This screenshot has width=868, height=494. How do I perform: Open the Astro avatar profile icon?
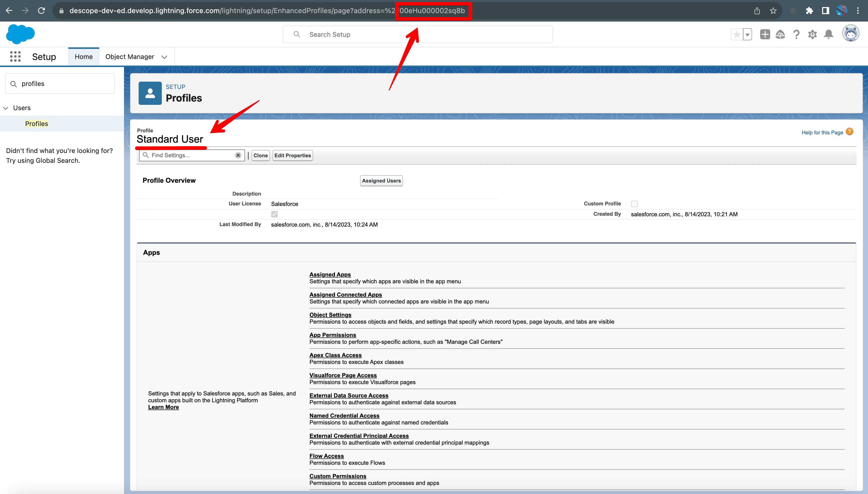(850, 33)
